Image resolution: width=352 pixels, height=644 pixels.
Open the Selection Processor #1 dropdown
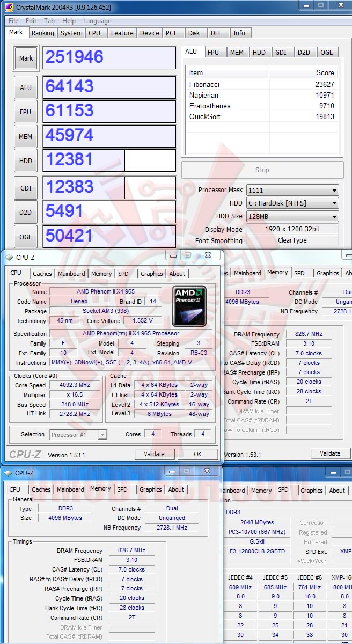pos(78,435)
